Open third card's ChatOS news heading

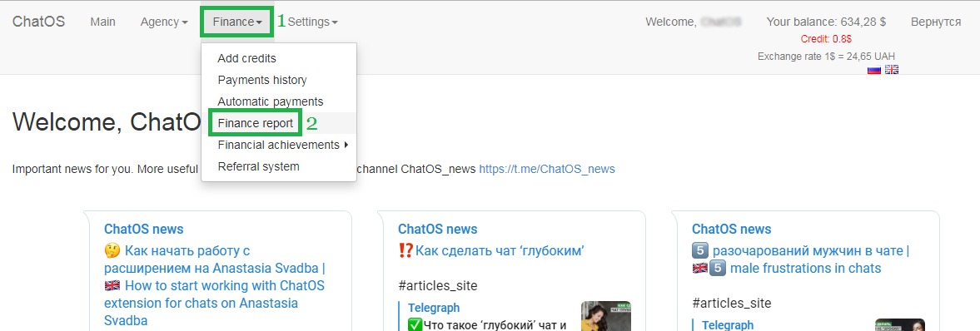click(x=731, y=230)
